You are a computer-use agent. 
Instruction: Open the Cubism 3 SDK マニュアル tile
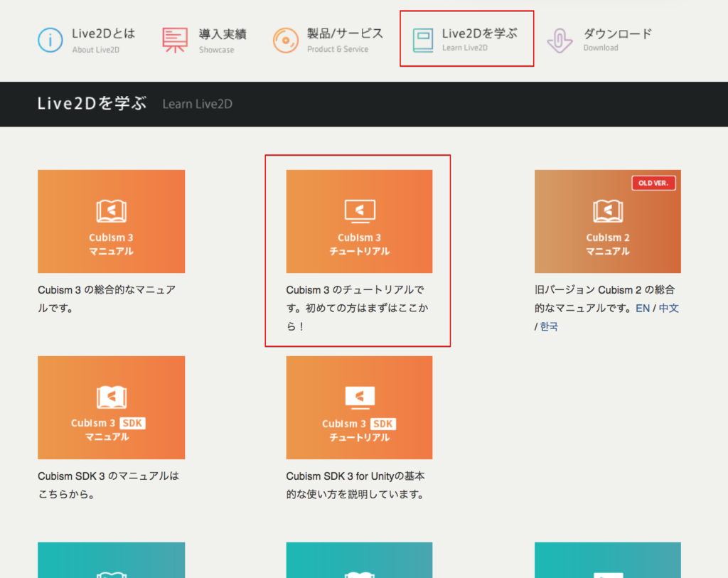point(112,407)
